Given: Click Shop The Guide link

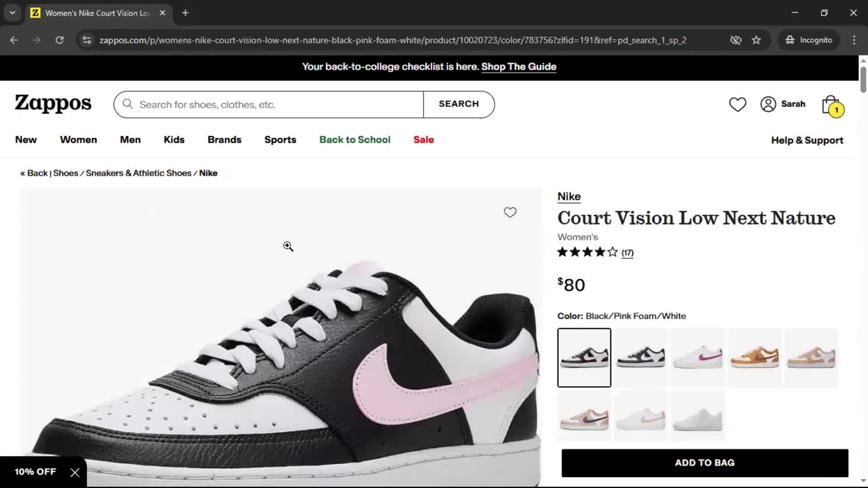Looking at the screenshot, I should click(519, 67).
